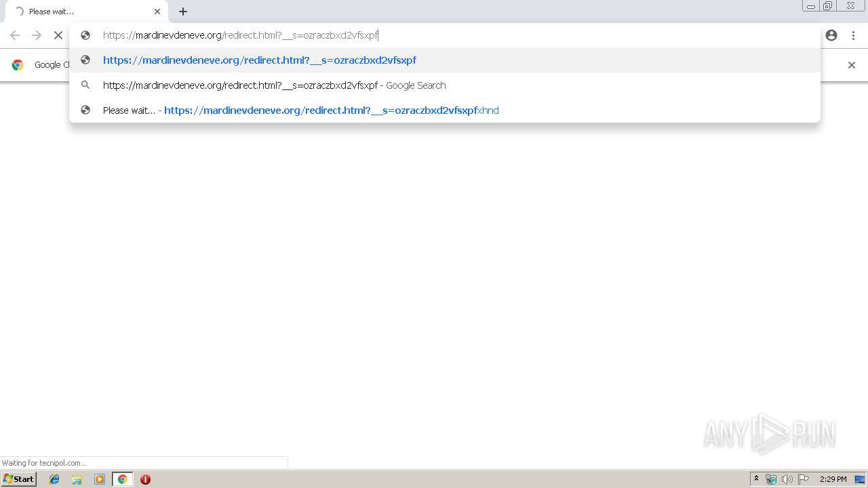
Task: Close the 'Please wait...' tab
Action: [157, 12]
